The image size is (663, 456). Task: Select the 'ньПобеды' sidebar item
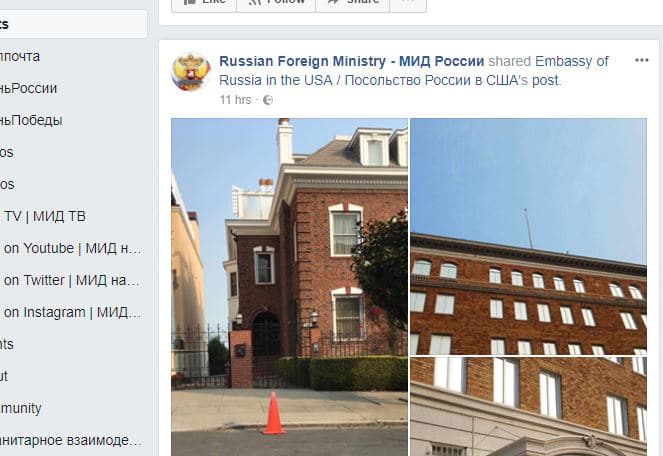pyautogui.click(x=31, y=121)
